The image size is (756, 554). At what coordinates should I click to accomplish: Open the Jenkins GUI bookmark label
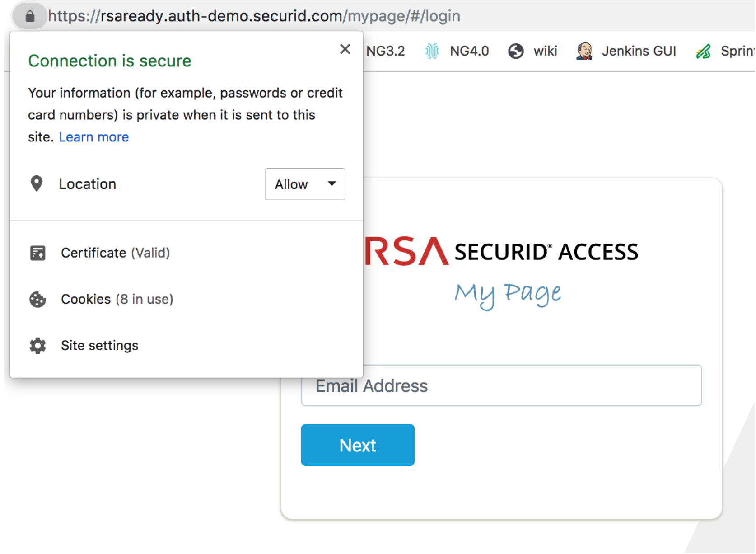[x=639, y=51]
